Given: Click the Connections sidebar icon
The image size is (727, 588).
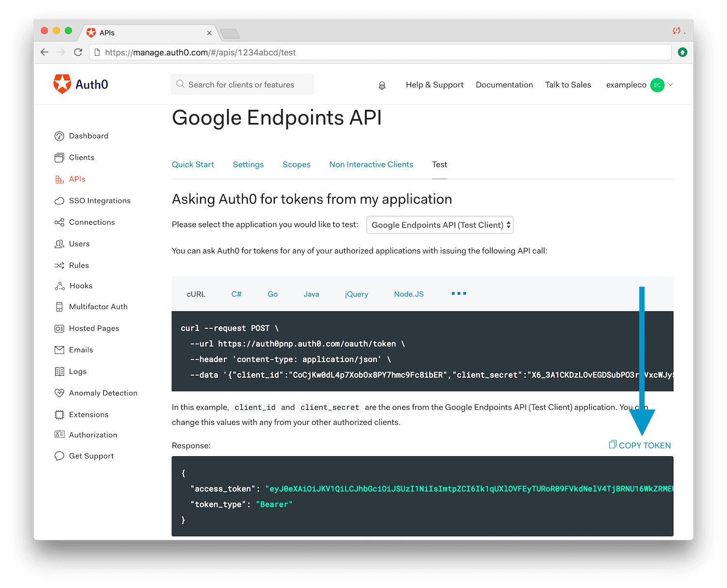Looking at the screenshot, I should pos(59,222).
